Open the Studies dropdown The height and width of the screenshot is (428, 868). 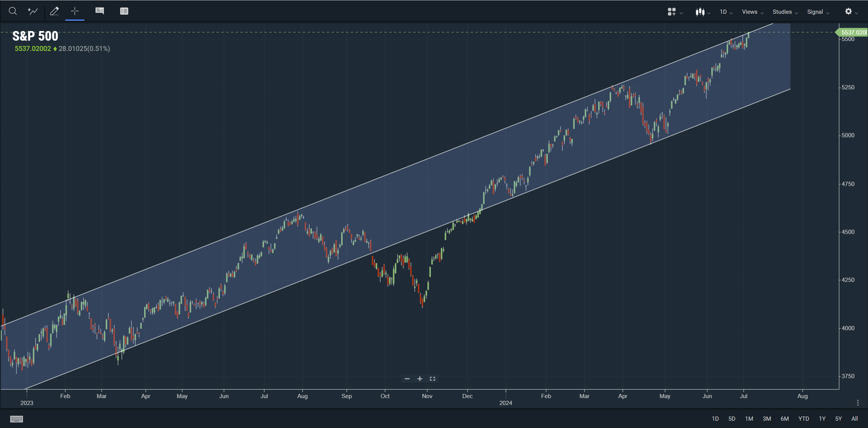(785, 12)
